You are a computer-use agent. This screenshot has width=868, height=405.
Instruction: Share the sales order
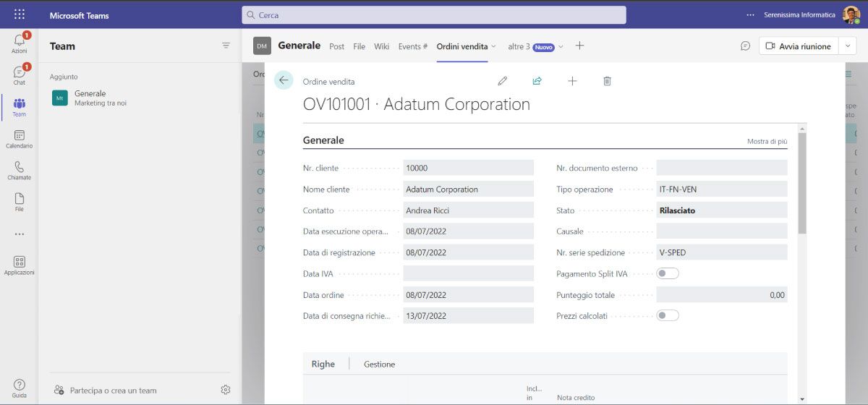[537, 81]
